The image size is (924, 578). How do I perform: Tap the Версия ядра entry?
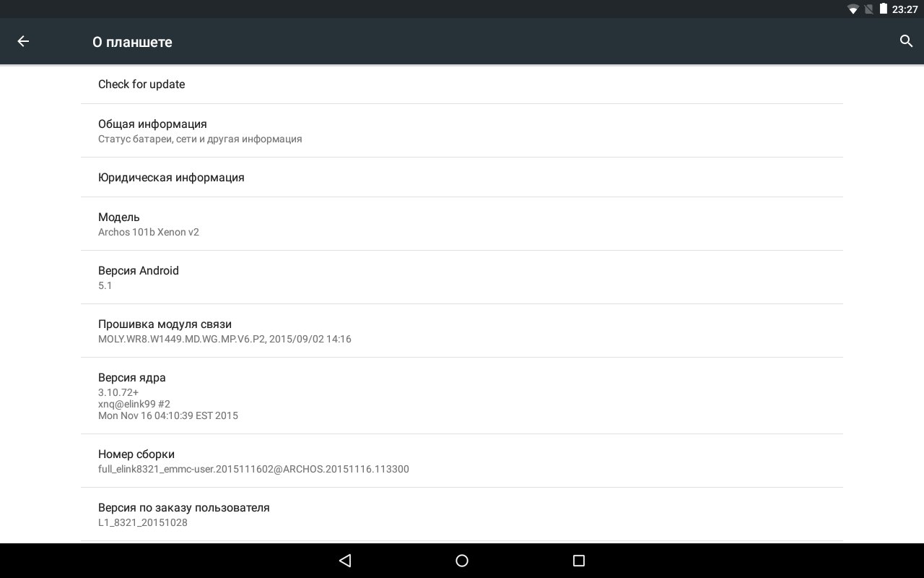pyautogui.click(x=462, y=396)
